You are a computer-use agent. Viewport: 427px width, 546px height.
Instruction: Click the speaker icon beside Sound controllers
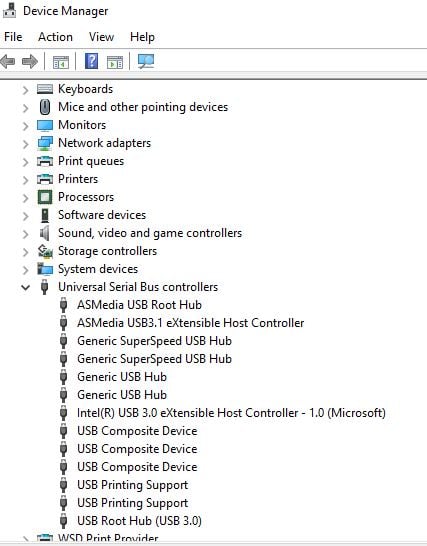point(45,233)
